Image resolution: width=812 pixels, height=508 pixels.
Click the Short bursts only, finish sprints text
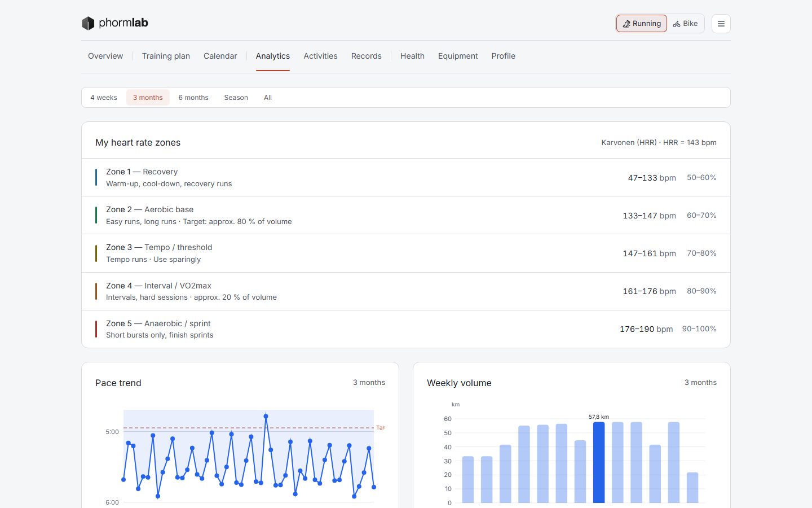(x=160, y=335)
